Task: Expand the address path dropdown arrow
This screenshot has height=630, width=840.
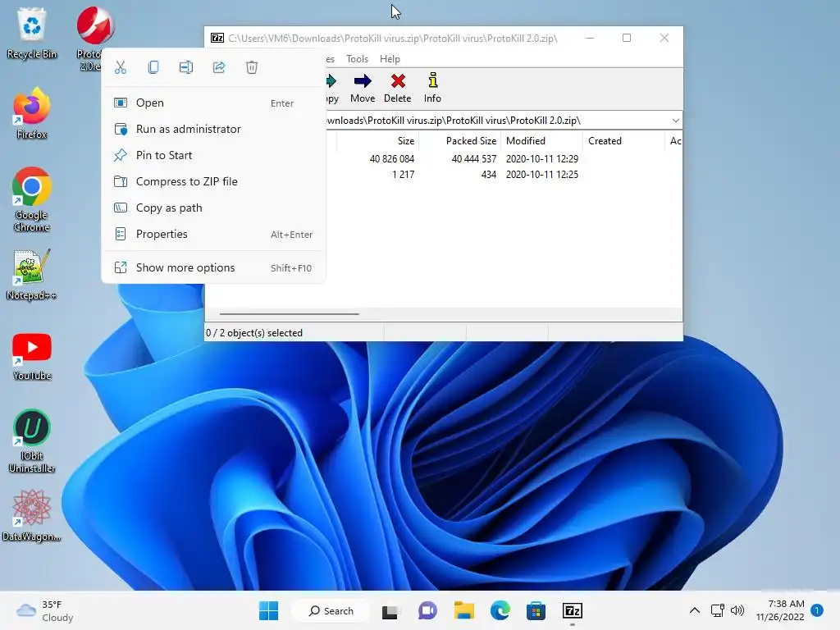Action: pos(676,121)
